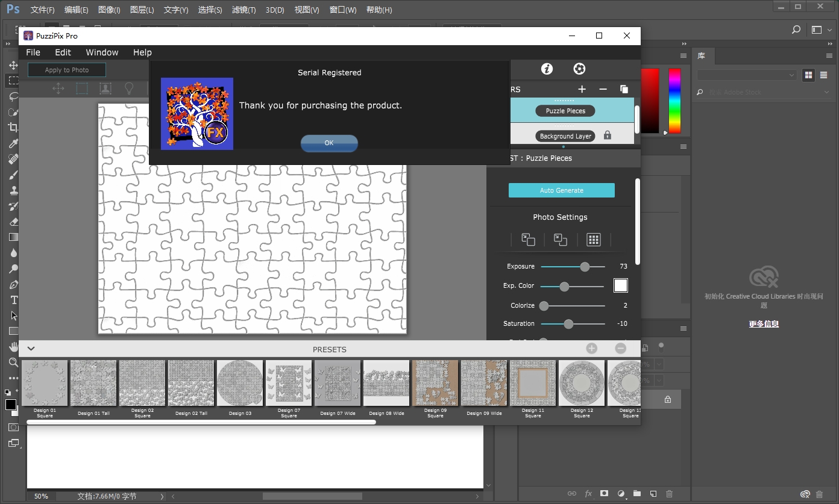The width and height of the screenshot is (839, 504).
Task: Click the grid icon in Photo Settings
Action: coord(594,240)
